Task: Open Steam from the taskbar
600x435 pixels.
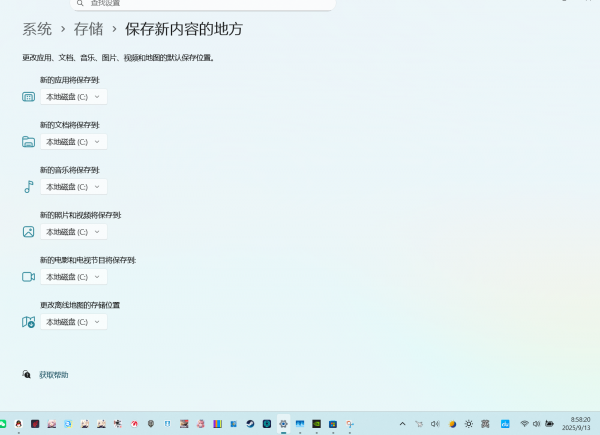Action: coord(251,424)
